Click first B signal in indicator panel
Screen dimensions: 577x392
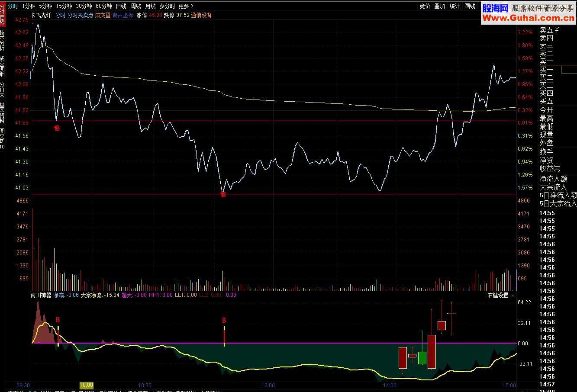58,320
